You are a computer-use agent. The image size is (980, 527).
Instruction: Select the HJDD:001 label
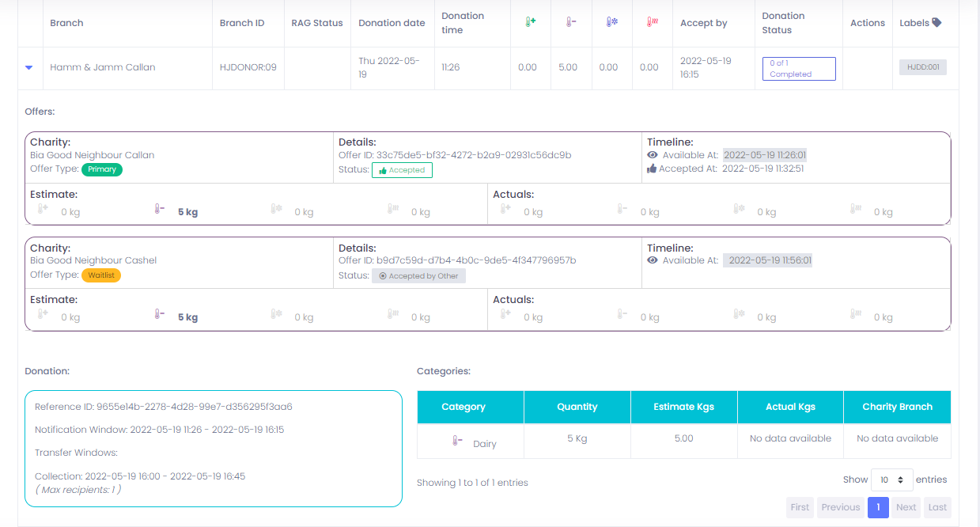[x=923, y=67]
